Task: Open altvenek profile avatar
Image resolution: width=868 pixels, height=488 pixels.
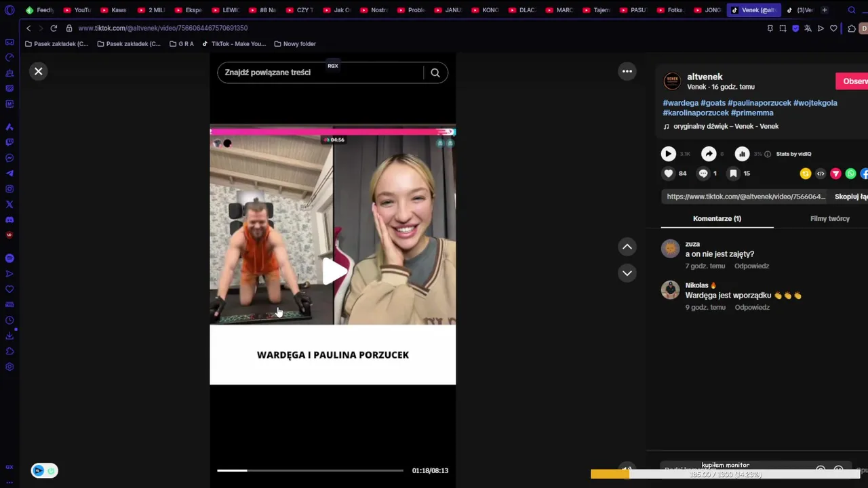Action: tap(672, 81)
